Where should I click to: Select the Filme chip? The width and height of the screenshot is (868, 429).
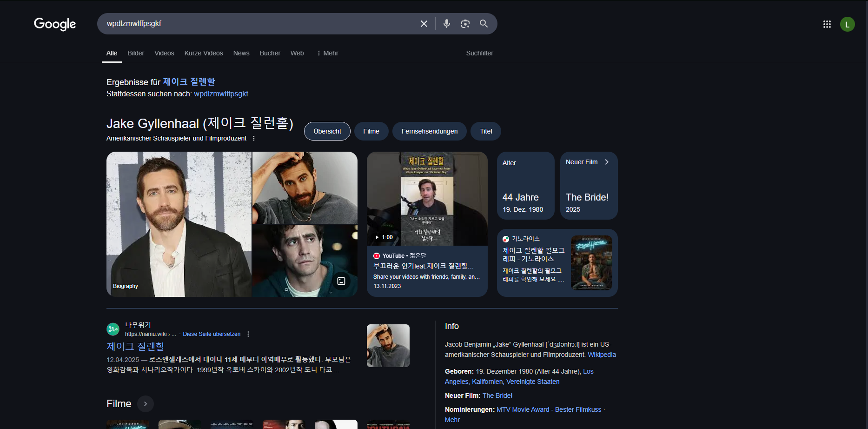pyautogui.click(x=371, y=131)
